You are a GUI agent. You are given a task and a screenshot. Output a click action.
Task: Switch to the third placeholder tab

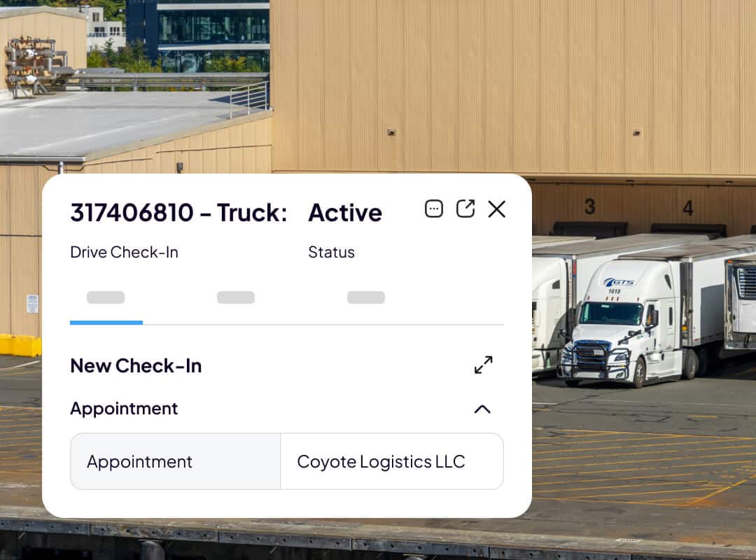pos(366,297)
